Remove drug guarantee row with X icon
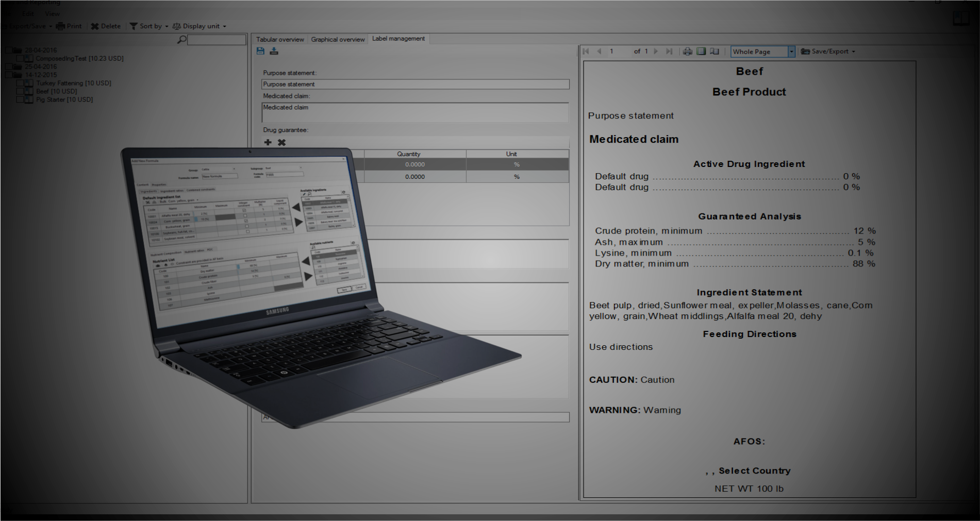This screenshot has width=980, height=521. coord(281,142)
